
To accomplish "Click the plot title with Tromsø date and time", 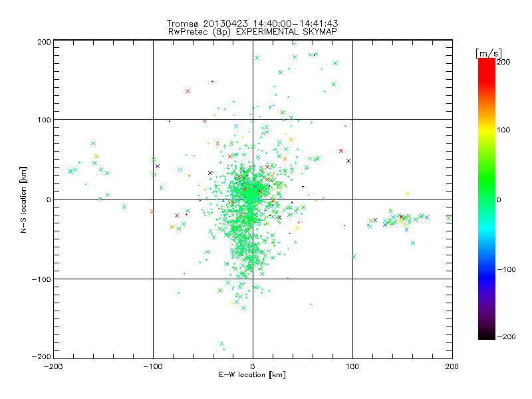I will point(253,23).
